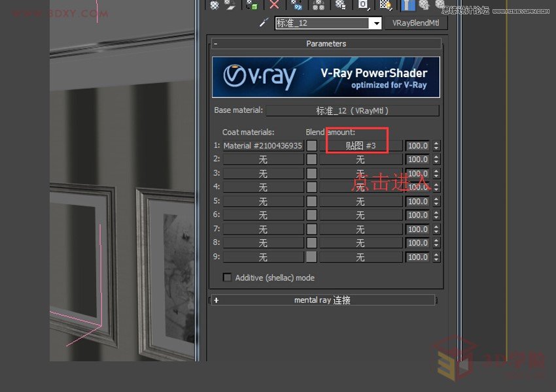Enable the Additive (shellac) mode checkbox
556x392 pixels.
(x=227, y=277)
